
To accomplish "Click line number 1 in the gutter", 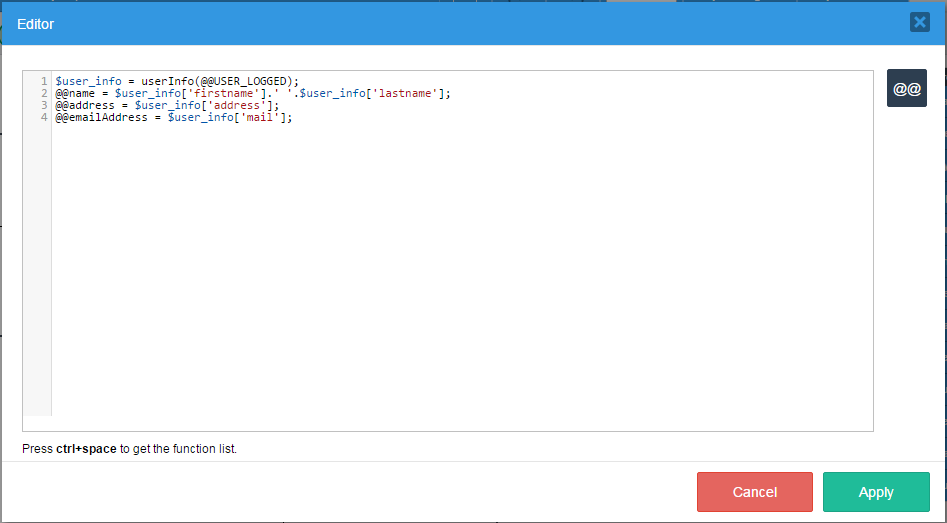I will (x=45, y=81).
